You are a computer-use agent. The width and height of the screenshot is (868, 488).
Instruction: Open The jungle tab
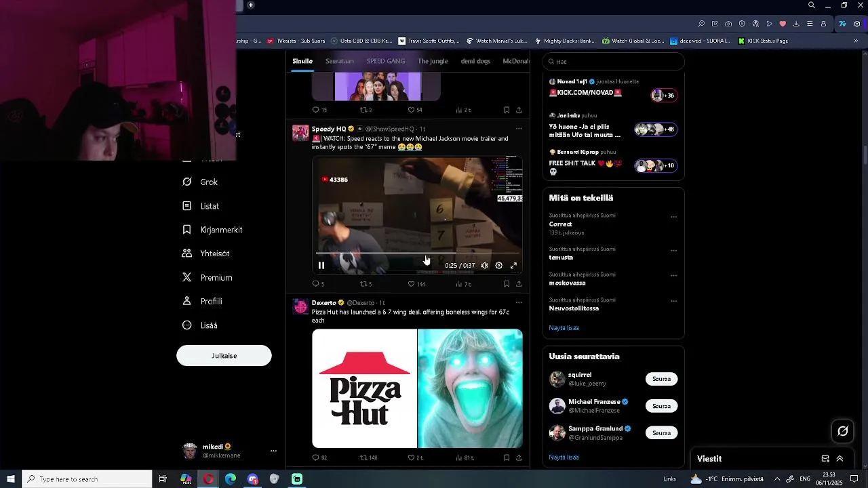[433, 61]
